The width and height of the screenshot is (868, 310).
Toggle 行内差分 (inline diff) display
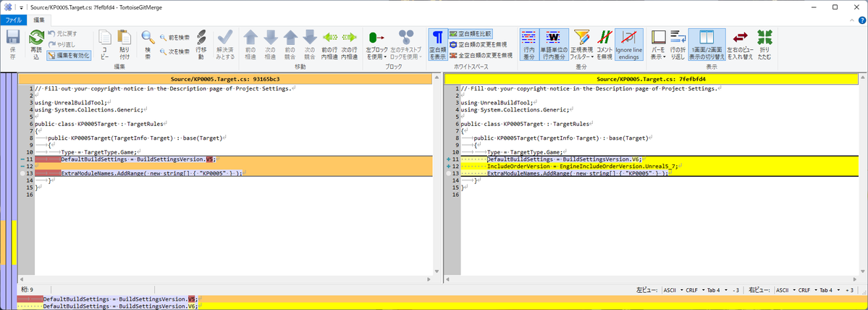pos(528,43)
